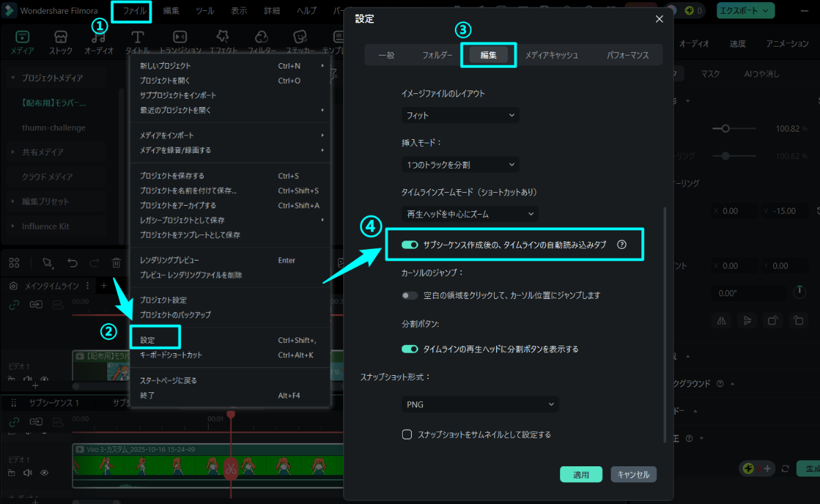Image resolution: width=820 pixels, height=504 pixels.
Task: Click the red playhead marker in the subsequence timeline
Action: [x=231, y=416]
